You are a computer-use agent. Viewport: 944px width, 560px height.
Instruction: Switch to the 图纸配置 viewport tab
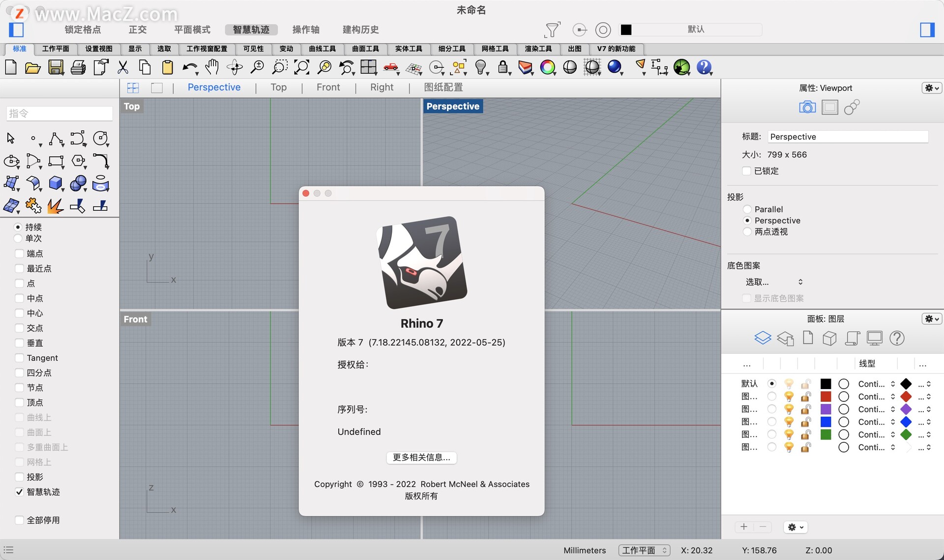pyautogui.click(x=443, y=87)
